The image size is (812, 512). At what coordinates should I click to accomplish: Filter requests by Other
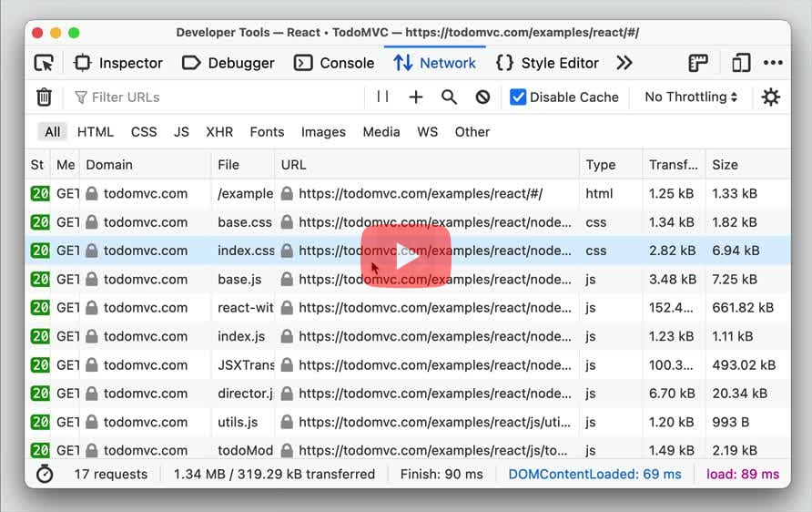pos(472,131)
